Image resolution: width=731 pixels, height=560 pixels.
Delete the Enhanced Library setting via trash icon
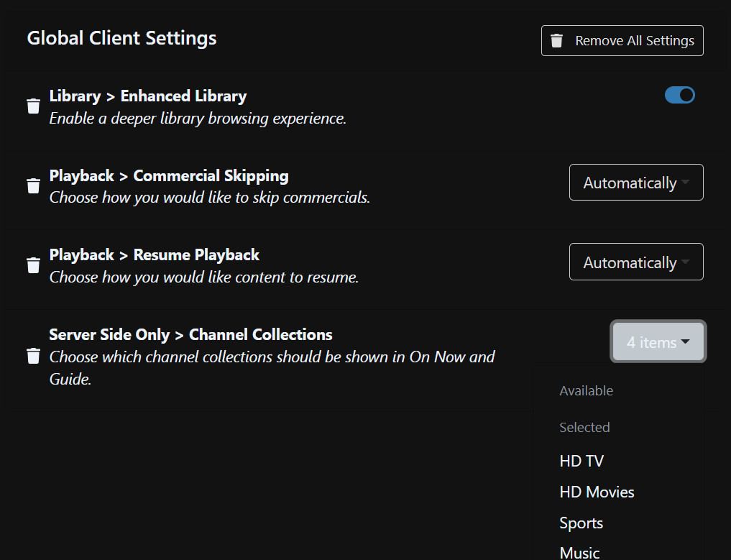point(33,106)
